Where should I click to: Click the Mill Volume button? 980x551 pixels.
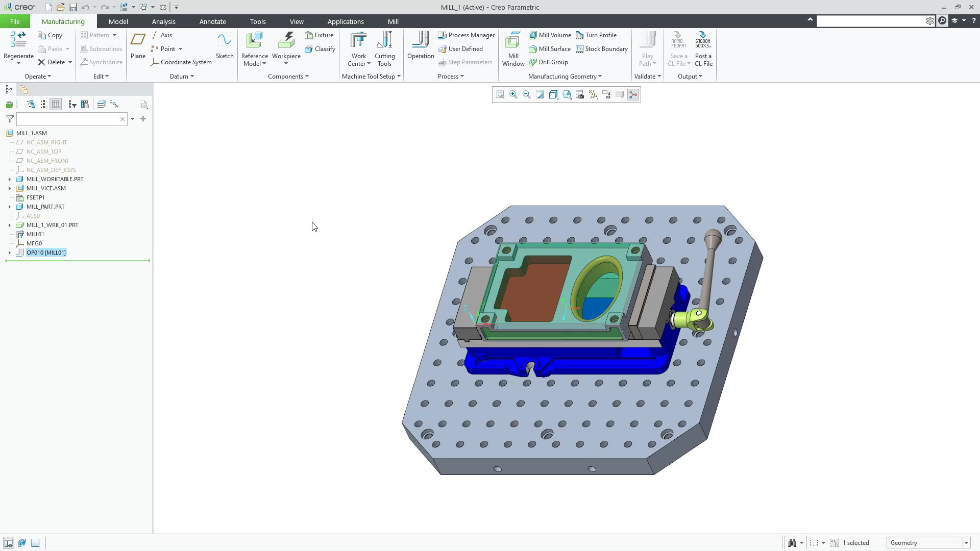click(550, 35)
